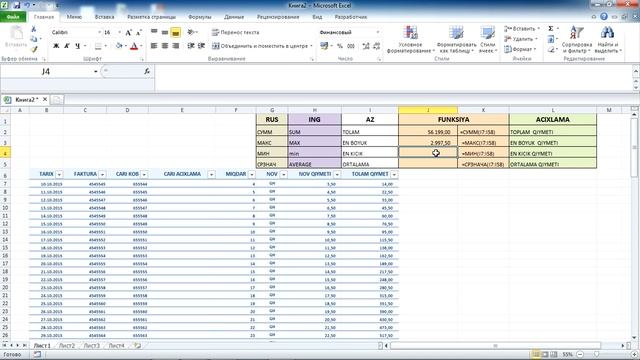Open Найти и выделить binoculars menu
The image size is (640, 360).
(607, 39)
